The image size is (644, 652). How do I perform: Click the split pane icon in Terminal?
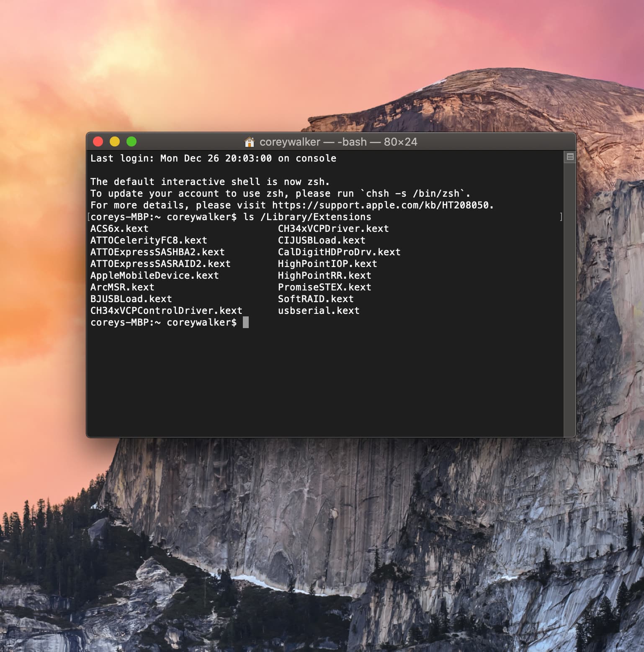(570, 157)
